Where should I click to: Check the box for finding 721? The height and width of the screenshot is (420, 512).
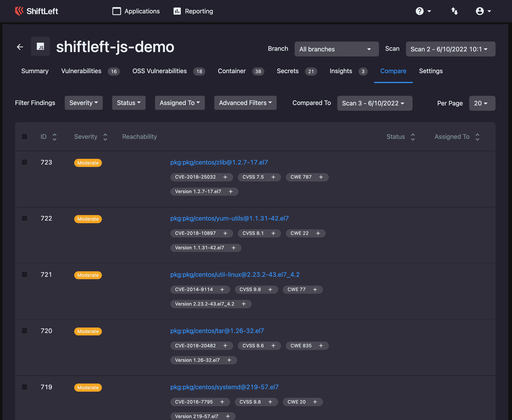[x=24, y=274]
